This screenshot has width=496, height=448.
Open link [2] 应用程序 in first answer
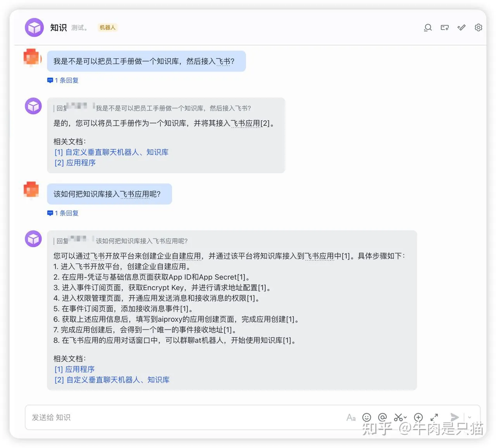pos(75,163)
